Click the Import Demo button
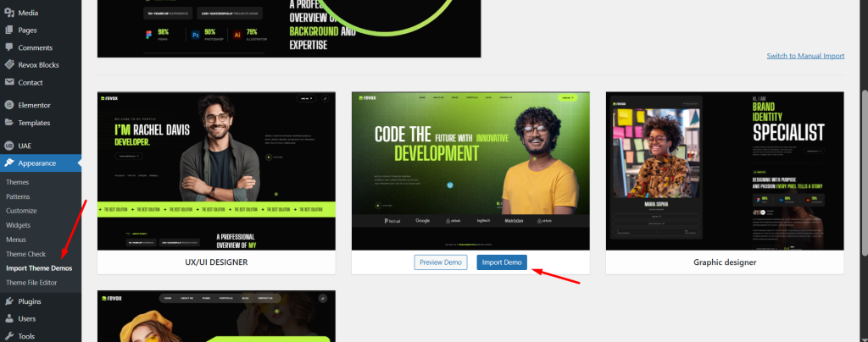 502,262
